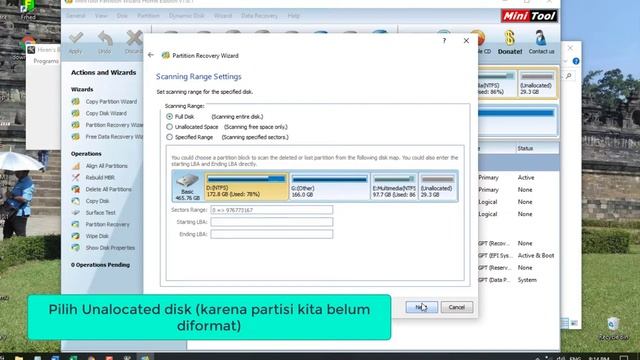This screenshot has width=640, height=360.
Task: Click the MiniTool logo
Action: (x=529, y=16)
